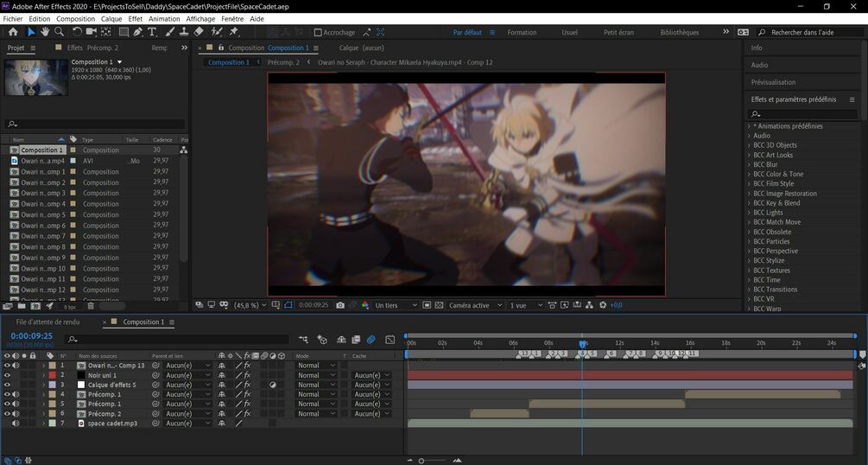Screen dimensions: 868x465
Task: Select the Par défaut workspace
Action: click(467, 33)
